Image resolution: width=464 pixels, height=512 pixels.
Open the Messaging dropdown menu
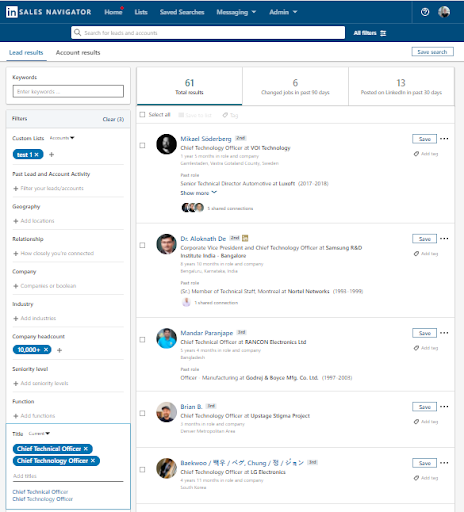pyautogui.click(x=236, y=12)
